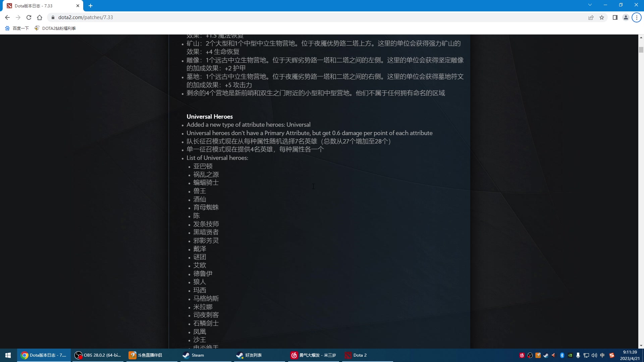This screenshot has height=362, width=644.
Task: Click microphone tray icon
Action: (x=578, y=355)
